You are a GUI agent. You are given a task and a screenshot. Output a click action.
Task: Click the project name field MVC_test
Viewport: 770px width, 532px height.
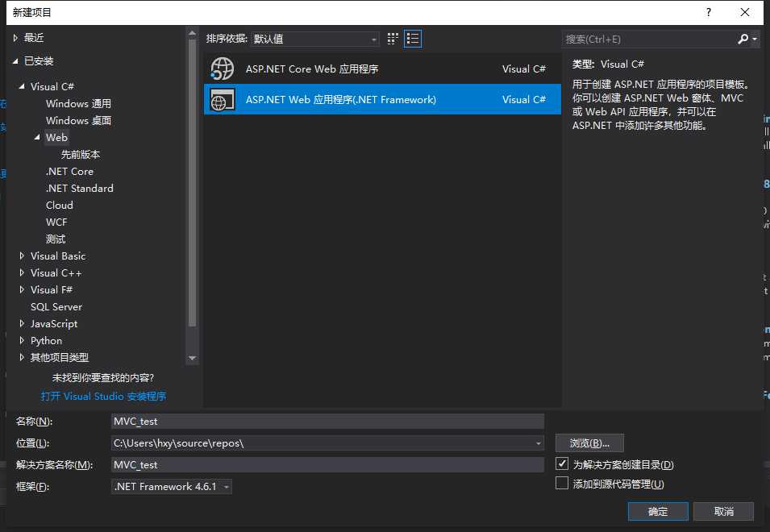(x=327, y=422)
